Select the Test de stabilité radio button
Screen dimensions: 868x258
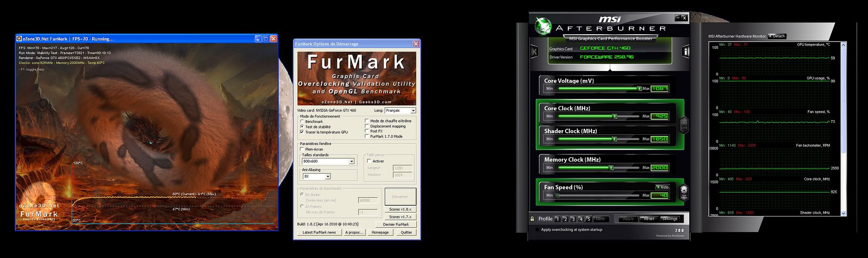coord(302,127)
